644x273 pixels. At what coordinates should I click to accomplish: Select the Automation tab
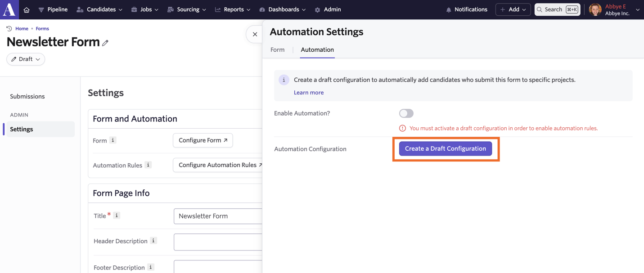[317, 50]
